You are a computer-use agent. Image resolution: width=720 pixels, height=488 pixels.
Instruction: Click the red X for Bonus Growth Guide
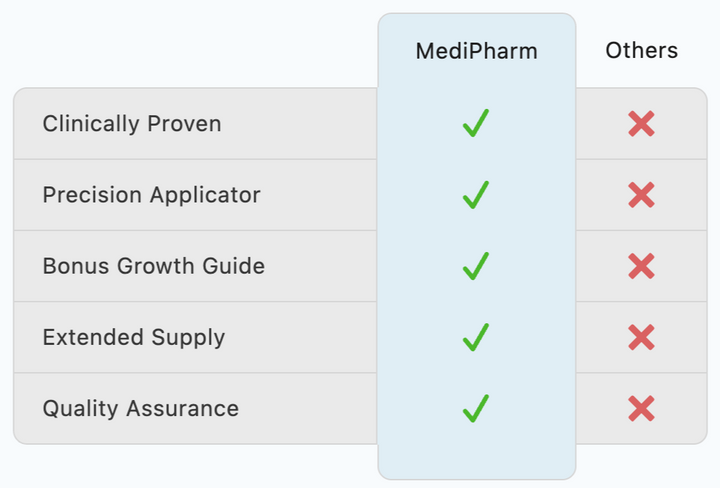641,266
